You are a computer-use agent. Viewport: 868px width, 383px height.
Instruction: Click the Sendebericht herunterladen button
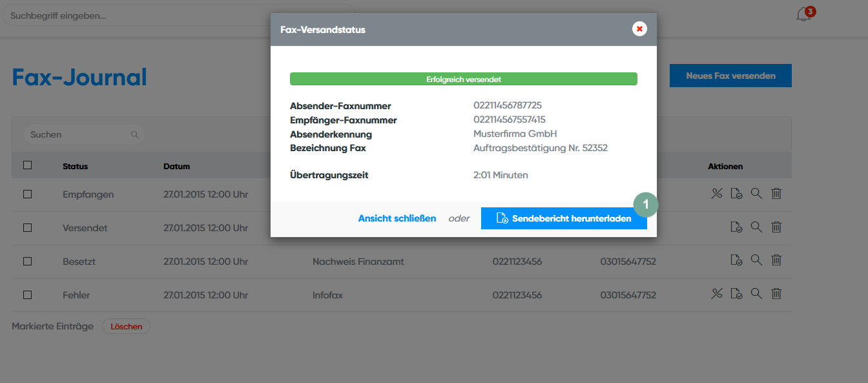564,218
